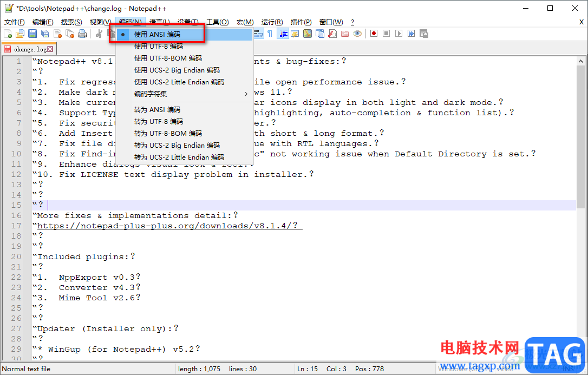The image size is (588, 375).
Task: Click 'Updater (Installer only):' line
Action: point(106,328)
